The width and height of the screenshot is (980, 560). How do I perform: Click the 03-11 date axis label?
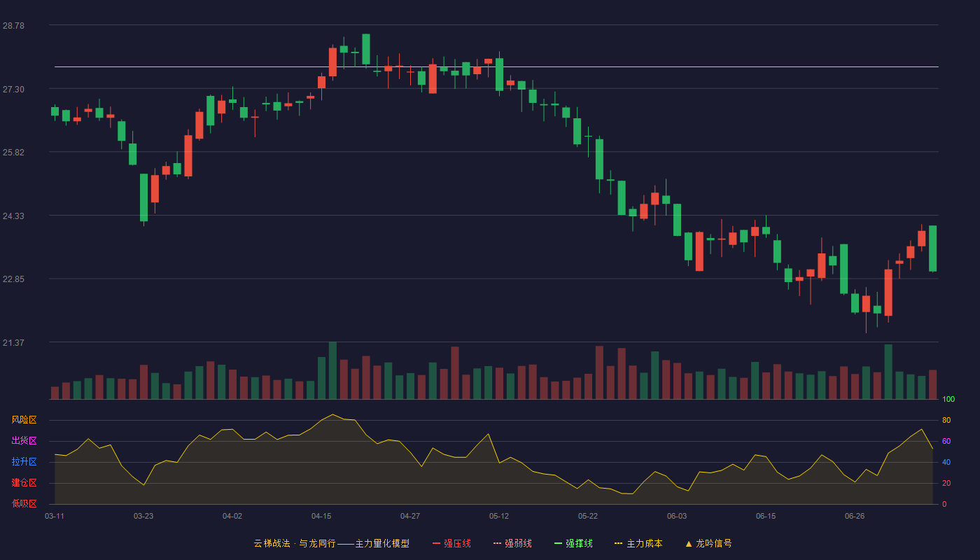pyautogui.click(x=55, y=516)
